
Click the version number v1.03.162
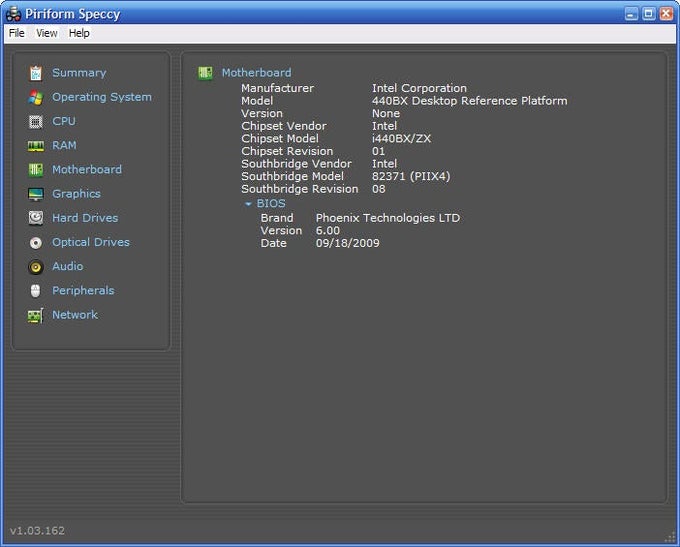coord(37,530)
